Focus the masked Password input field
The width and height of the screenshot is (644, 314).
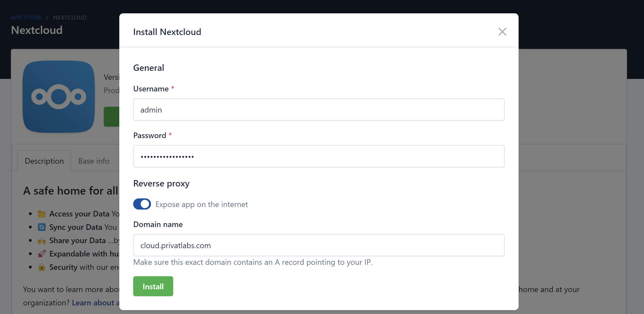pyautogui.click(x=319, y=156)
